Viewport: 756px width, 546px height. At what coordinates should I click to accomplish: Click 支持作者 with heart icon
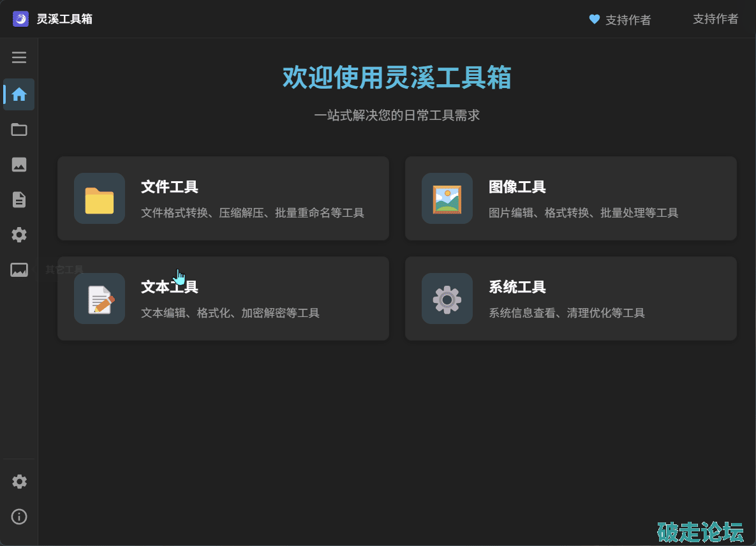(619, 20)
